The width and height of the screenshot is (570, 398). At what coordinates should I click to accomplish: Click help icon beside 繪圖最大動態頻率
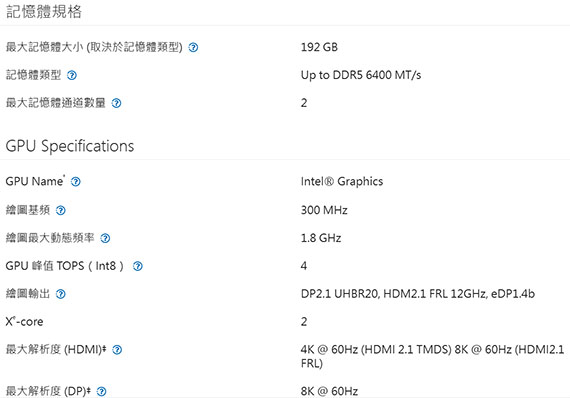(105, 238)
